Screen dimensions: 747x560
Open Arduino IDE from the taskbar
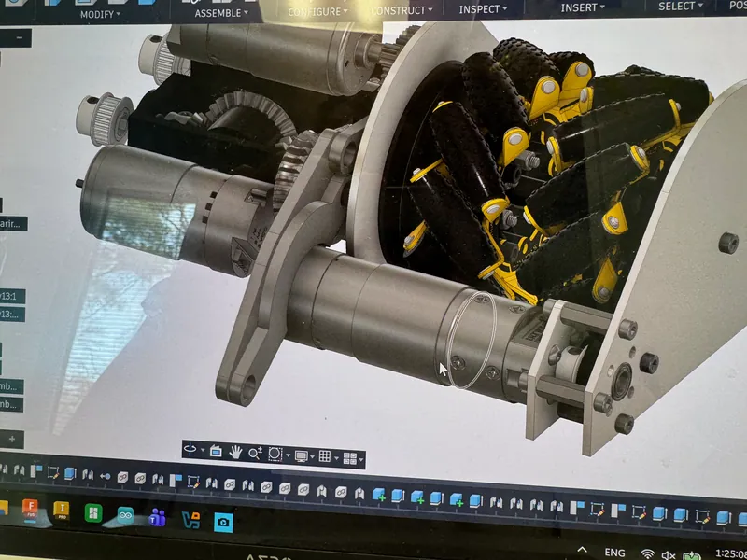pos(125,516)
